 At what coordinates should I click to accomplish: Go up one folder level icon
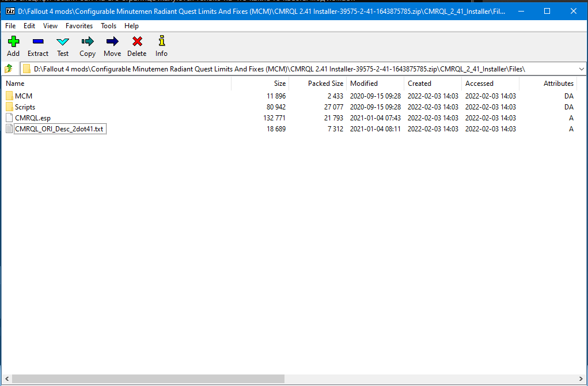coord(9,69)
